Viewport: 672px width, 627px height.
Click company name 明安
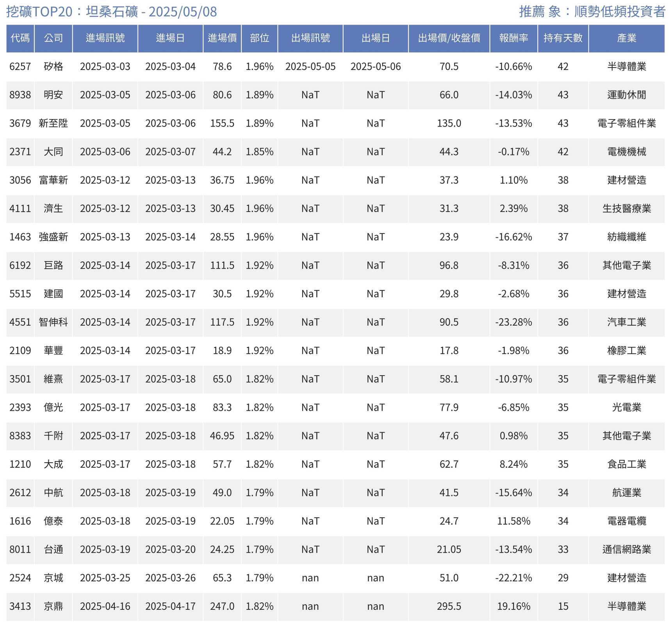[53, 95]
